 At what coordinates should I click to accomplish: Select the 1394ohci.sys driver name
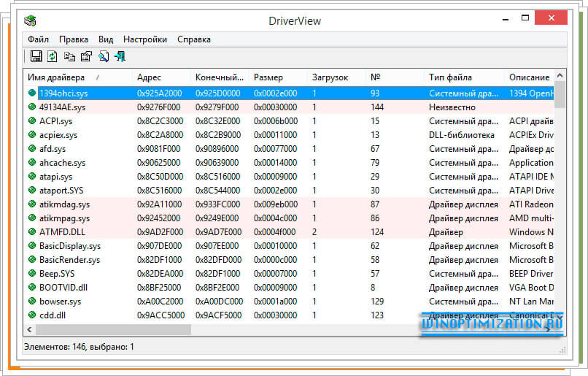(x=63, y=93)
